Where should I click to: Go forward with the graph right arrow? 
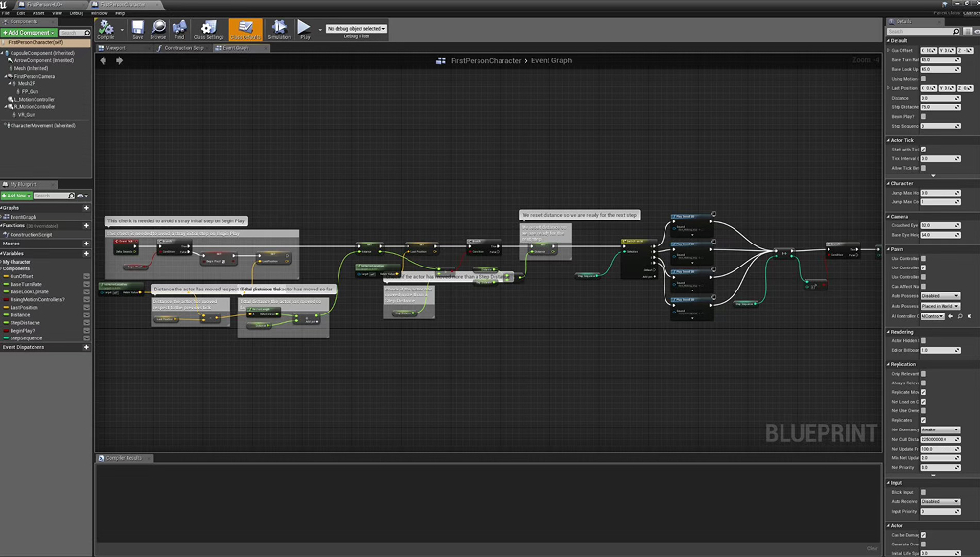point(119,60)
